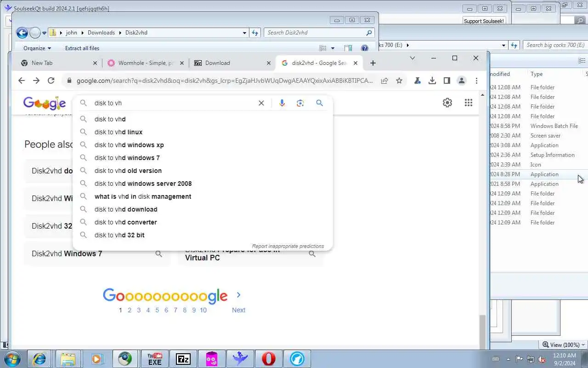Expand the E: drive address bar dropdown

click(x=503, y=45)
